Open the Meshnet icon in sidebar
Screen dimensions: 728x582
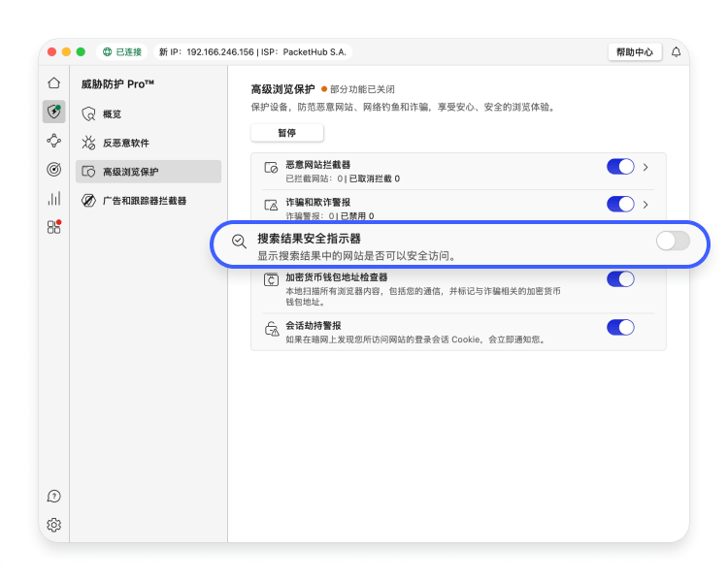53,141
